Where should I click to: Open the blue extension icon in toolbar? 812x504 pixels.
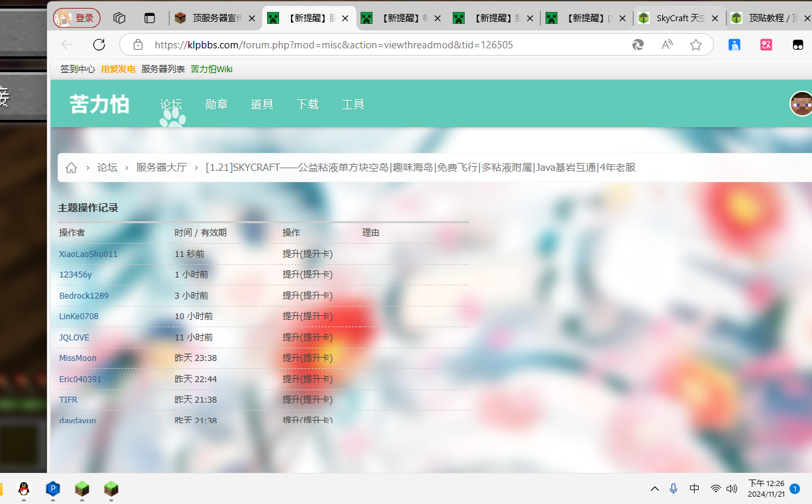[734, 45]
